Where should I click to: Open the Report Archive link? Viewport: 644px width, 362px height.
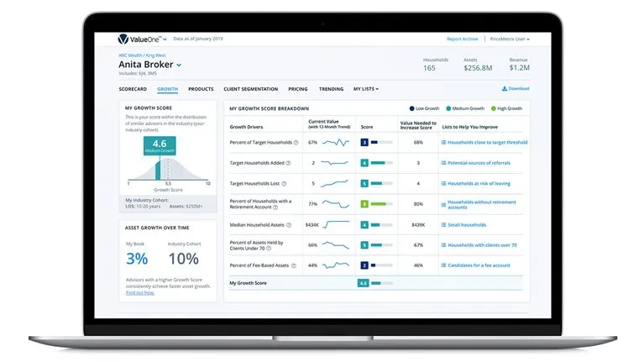462,39
